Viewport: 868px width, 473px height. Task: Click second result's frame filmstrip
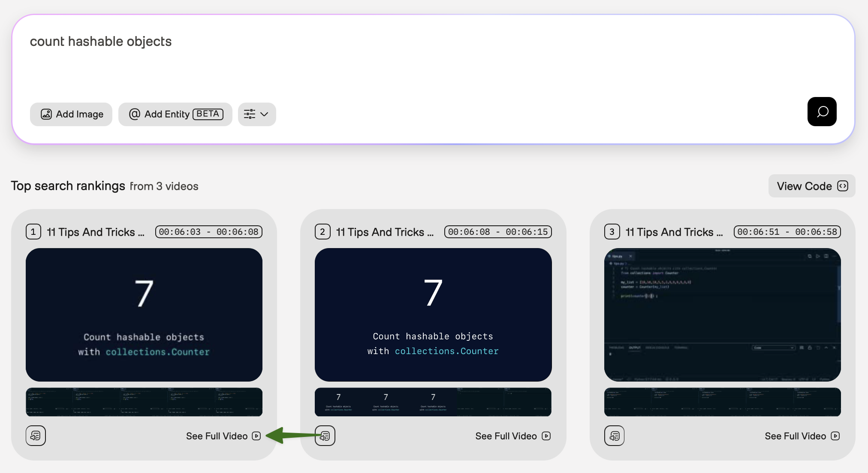[x=433, y=402]
